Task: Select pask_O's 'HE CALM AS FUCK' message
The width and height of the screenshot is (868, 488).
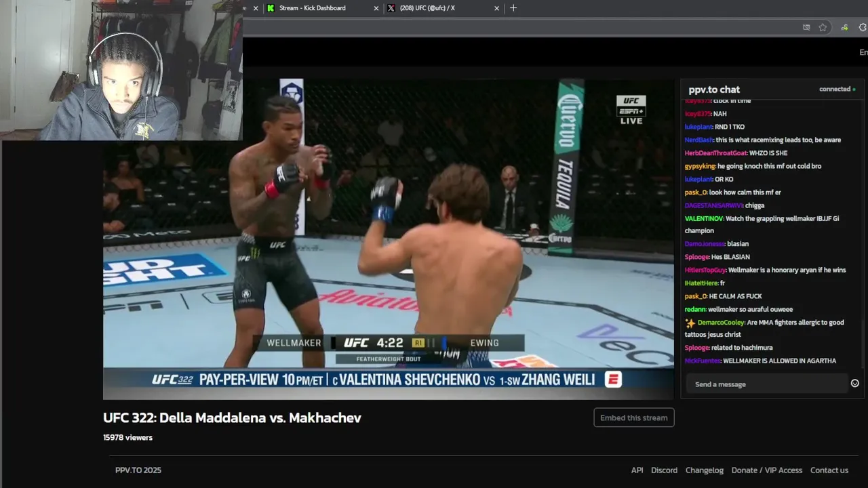Action: click(723, 296)
